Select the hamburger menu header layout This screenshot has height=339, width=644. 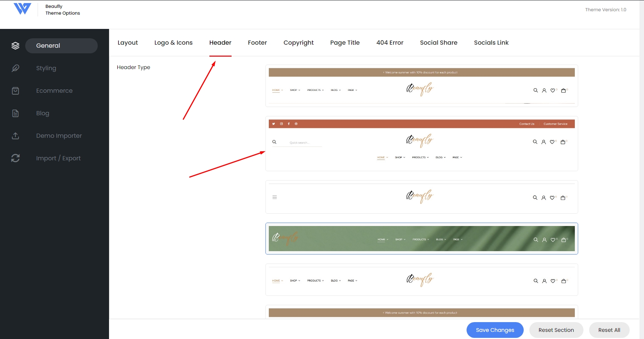click(421, 197)
